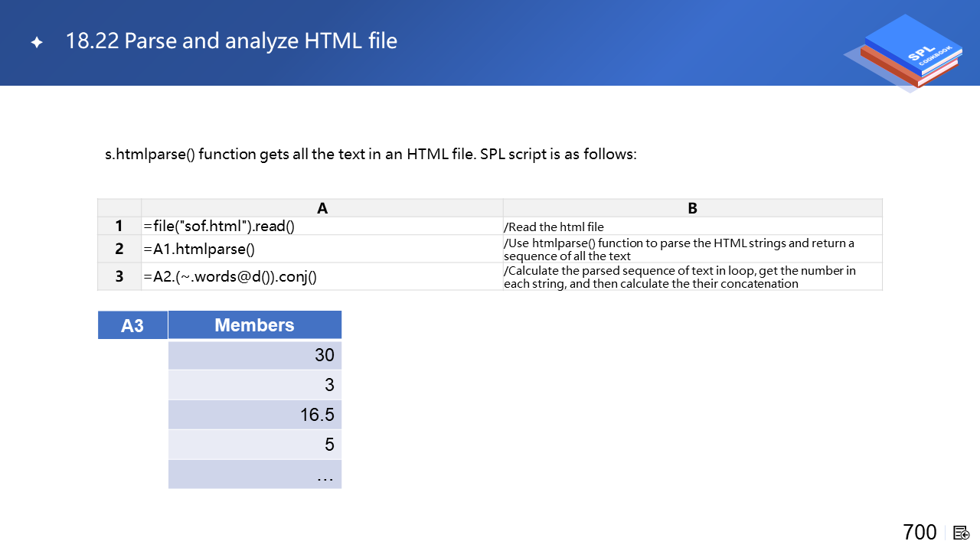Screen dimensions: 980x551
Task: Click the Members column header
Action: 254,325
